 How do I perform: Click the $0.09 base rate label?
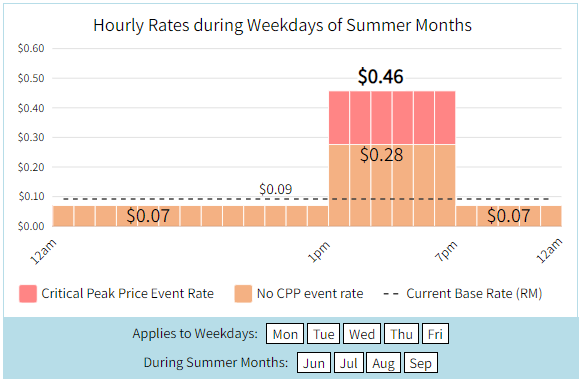pyautogui.click(x=276, y=189)
